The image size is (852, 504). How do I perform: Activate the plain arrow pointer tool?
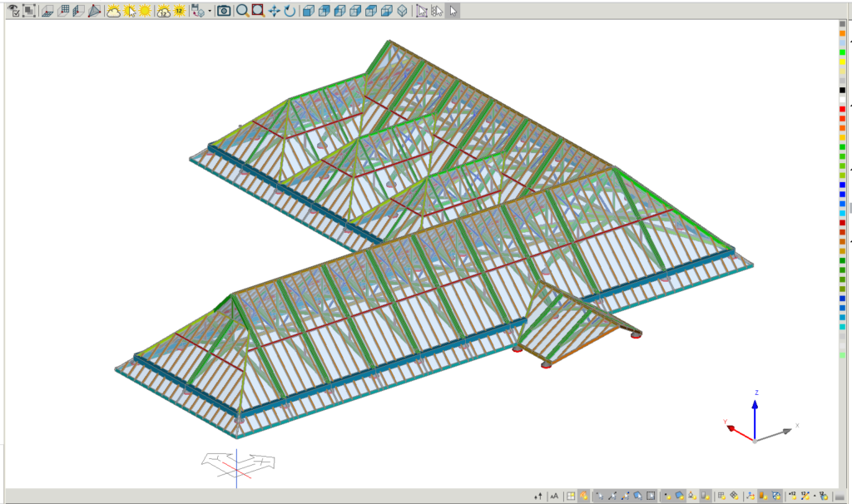(x=453, y=11)
